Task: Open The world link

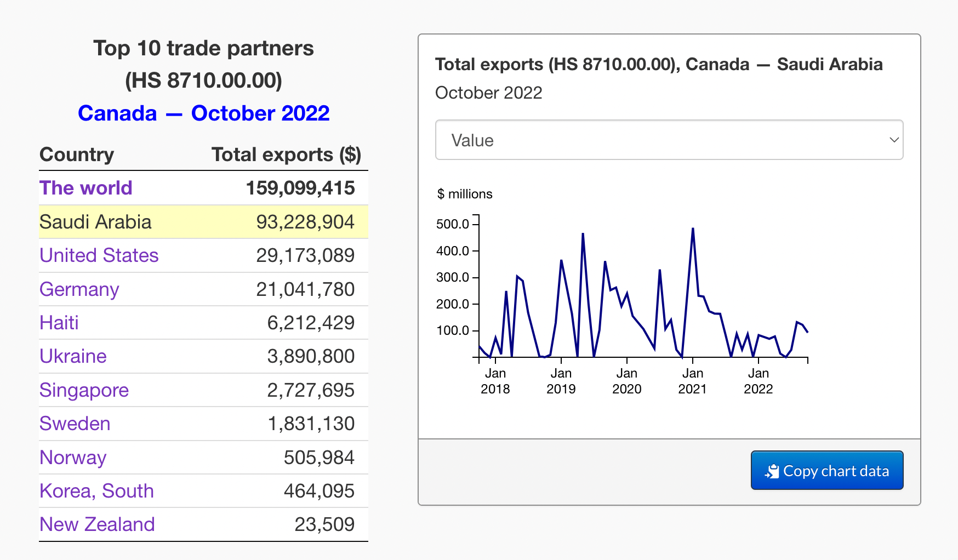Action: [x=86, y=188]
